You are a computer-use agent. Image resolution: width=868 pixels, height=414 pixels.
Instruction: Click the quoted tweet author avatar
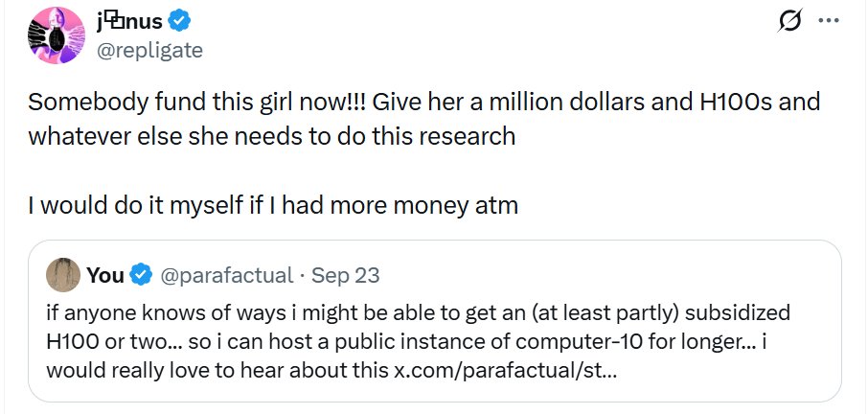[63, 274]
